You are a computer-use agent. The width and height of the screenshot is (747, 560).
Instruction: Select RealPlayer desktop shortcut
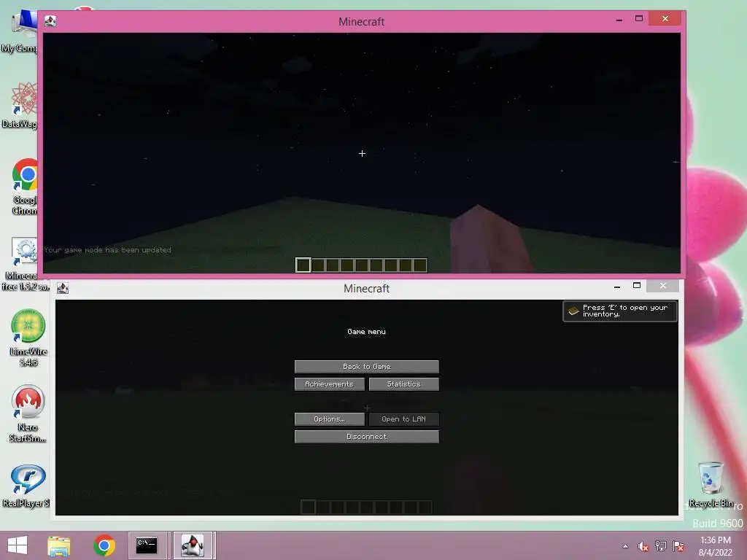coord(27,486)
